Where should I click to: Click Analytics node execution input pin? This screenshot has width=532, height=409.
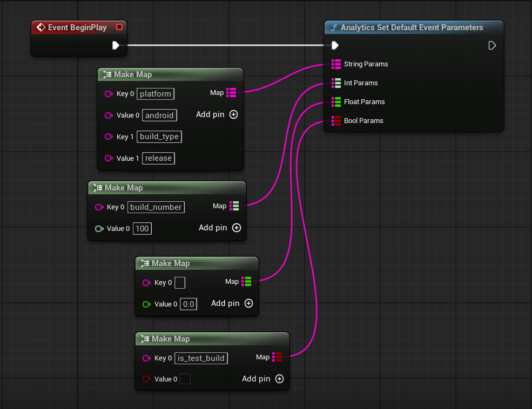click(x=335, y=45)
